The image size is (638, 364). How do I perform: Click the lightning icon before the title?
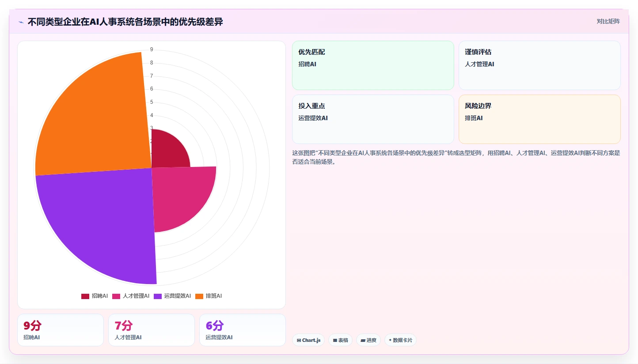21,22
